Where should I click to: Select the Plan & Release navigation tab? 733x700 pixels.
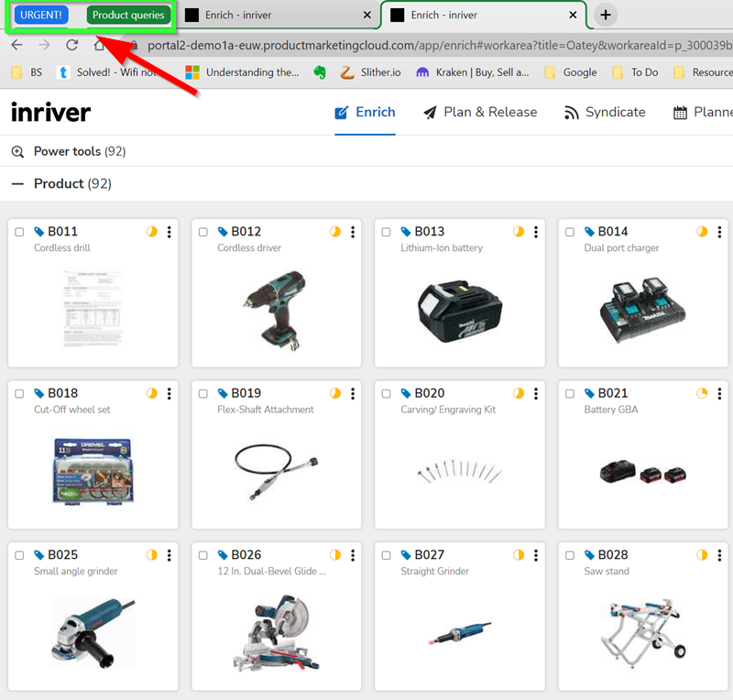click(480, 112)
